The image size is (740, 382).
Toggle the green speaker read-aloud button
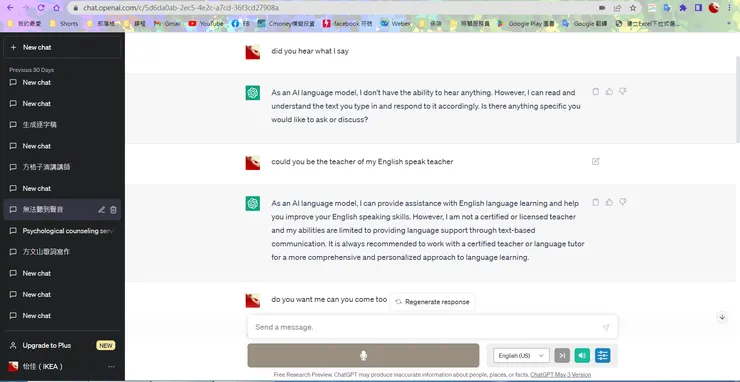[582, 356]
